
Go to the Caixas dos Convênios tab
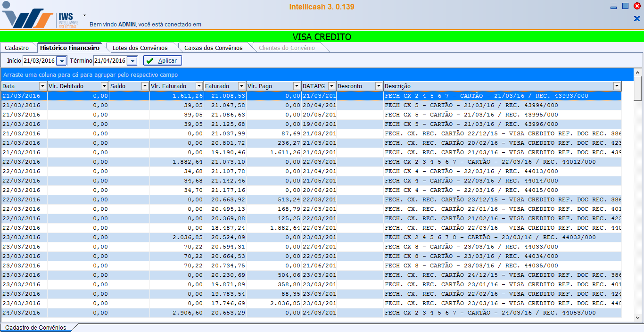click(x=214, y=48)
